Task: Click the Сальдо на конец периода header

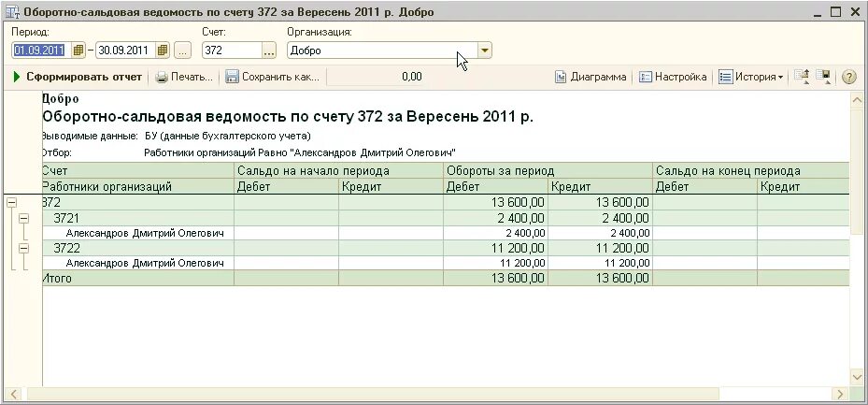Action: [x=751, y=170]
